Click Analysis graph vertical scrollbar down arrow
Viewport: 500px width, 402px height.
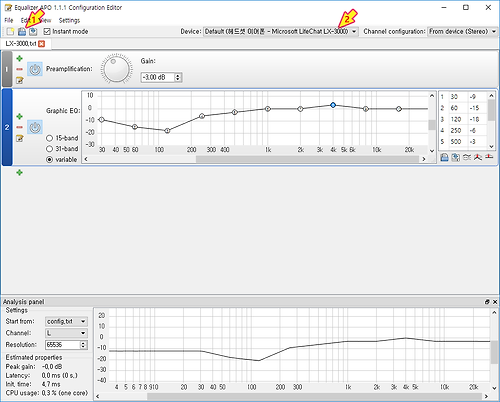click(494, 388)
